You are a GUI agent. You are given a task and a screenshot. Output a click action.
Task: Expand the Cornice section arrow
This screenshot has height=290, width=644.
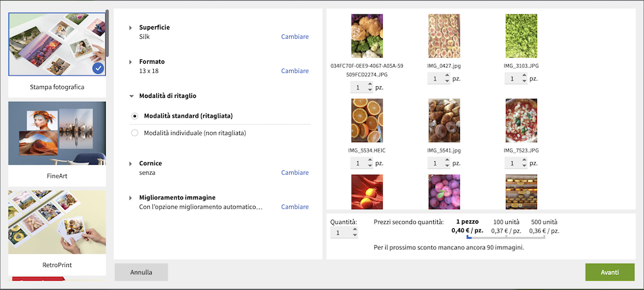[131, 164]
